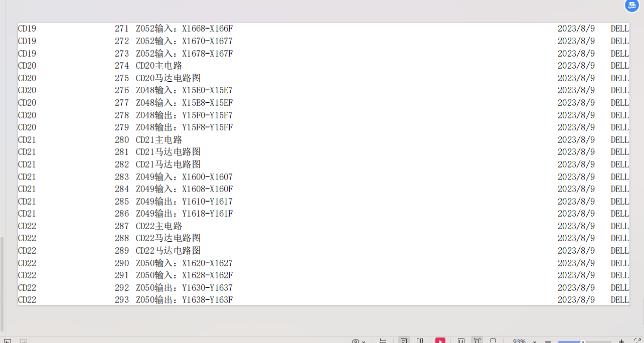This screenshot has height=343, width=644.
Task: Toggle the fit-to-page view icon
Action: click(477, 341)
